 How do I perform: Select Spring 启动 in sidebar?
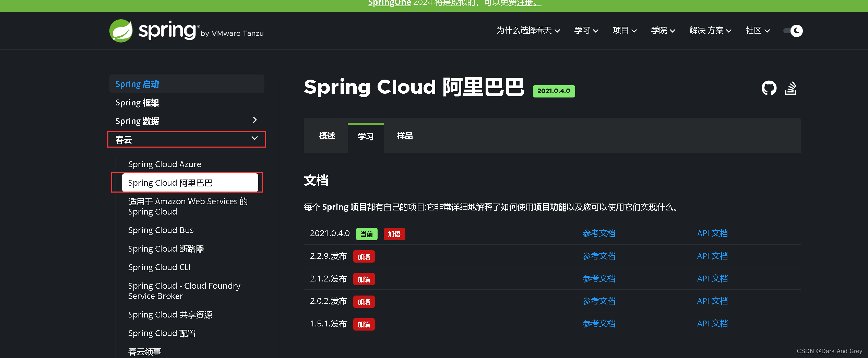187,84
